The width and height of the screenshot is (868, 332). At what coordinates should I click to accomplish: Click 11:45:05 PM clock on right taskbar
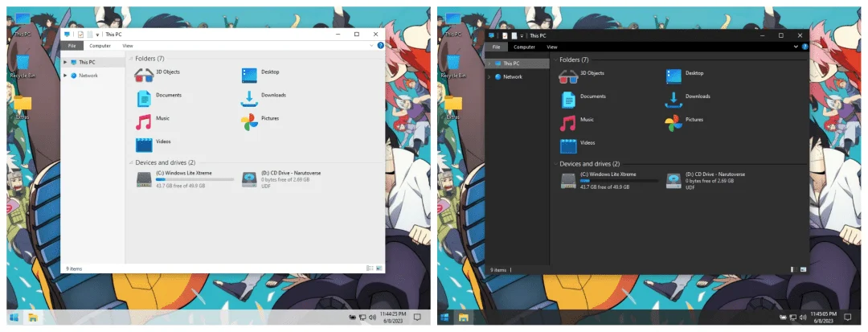click(x=825, y=317)
